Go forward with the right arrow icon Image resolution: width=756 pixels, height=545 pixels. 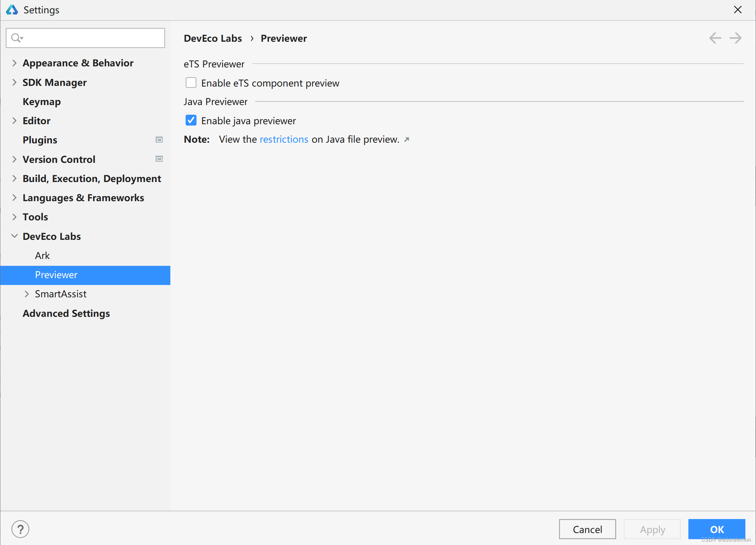[735, 38]
